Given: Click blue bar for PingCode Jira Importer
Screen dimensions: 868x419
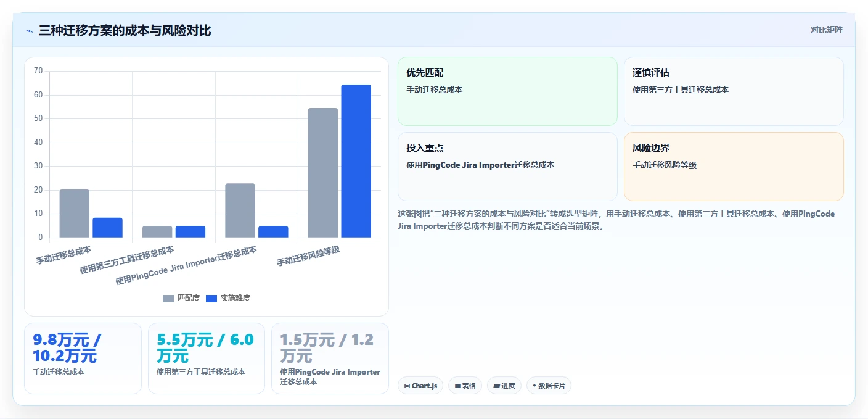Looking at the screenshot, I should click(x=273, y=232).
